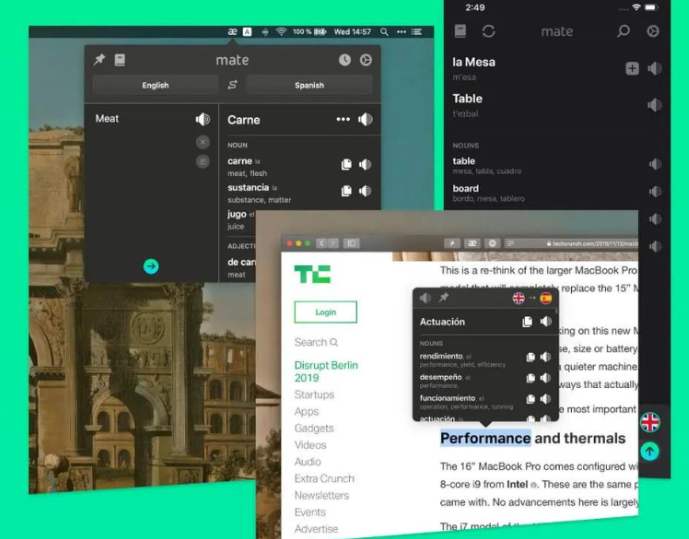
Task: Open phrasebook icon in the iPhone Mate app
Action: coord(460,31)
